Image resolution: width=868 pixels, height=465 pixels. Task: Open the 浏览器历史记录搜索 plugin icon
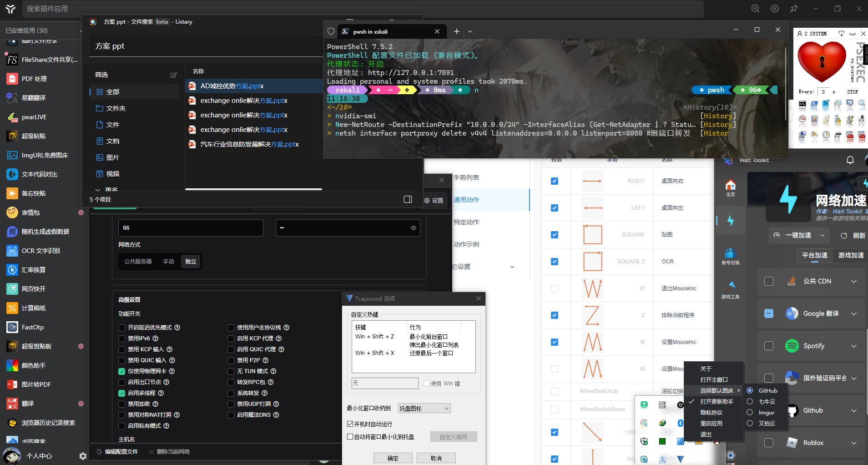pos(12,423)
